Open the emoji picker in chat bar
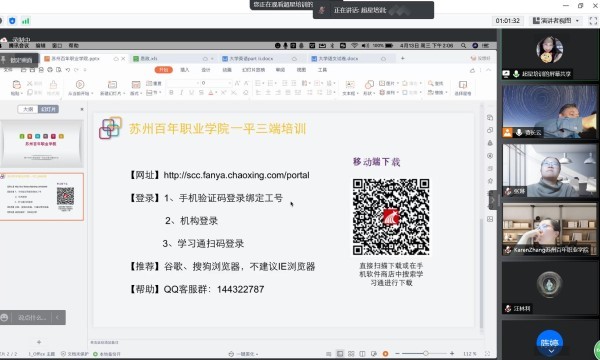This screenshot has height=360, width=600. coord(4,318)
